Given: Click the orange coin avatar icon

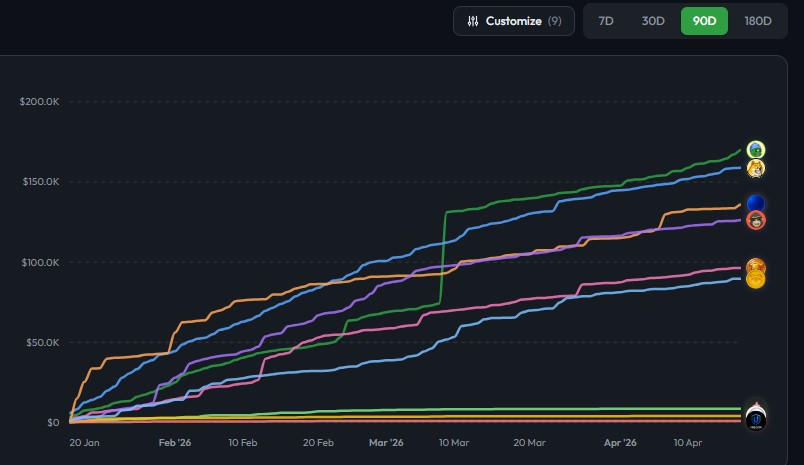Looking at the screenshot, I should (x=756, y=266).
